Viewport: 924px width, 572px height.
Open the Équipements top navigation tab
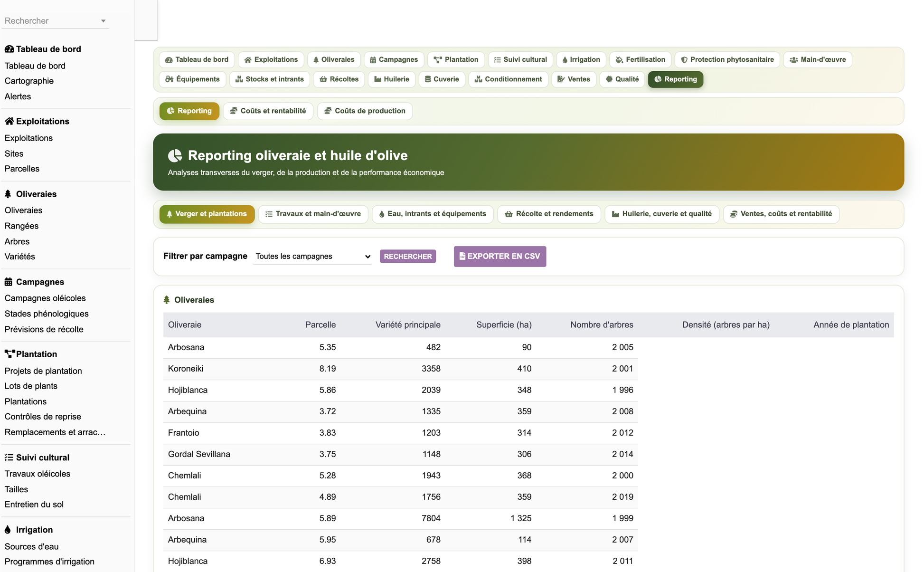coord(192,79)
